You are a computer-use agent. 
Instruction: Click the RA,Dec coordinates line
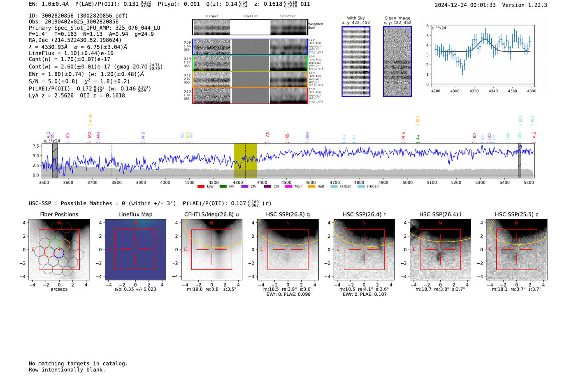pos(75,40)
